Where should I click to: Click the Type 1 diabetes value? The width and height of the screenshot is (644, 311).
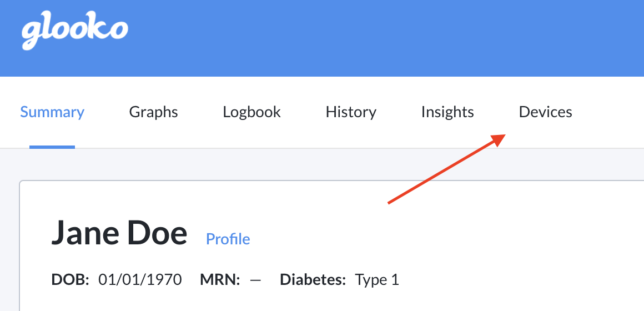pyautogui.click(x=377, y=280)
